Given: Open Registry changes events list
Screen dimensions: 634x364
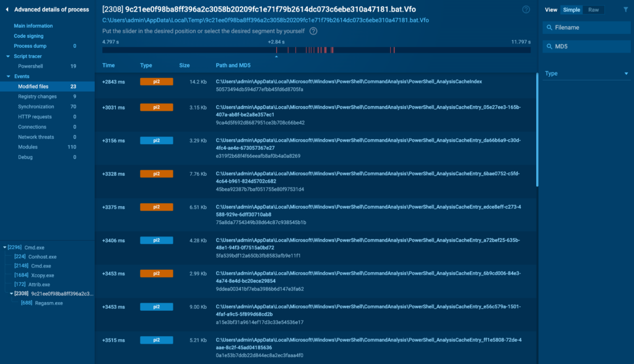Looking at the screenshot, I should (x=37, y=97).
